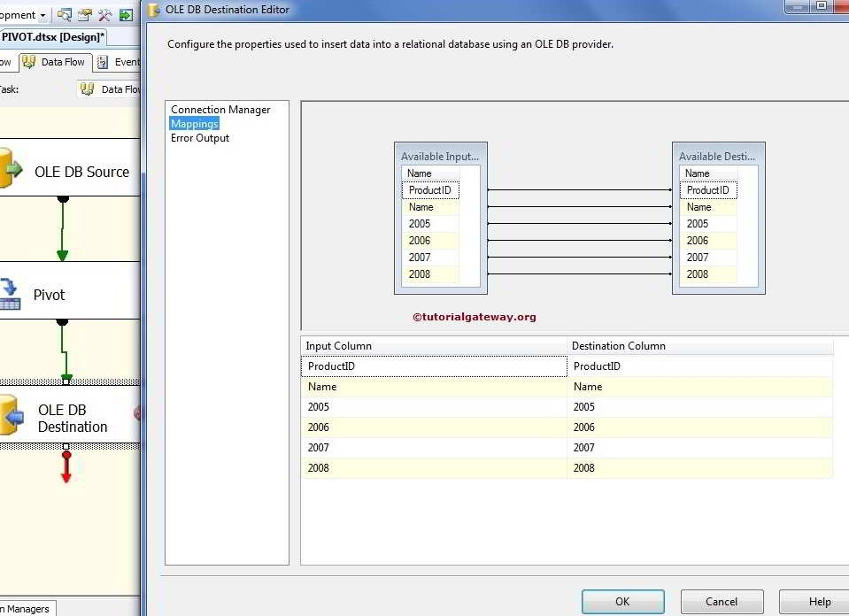Click the OLE DB Destination component icon
Screen dimensions: 849x616
(x=10, y=416)
